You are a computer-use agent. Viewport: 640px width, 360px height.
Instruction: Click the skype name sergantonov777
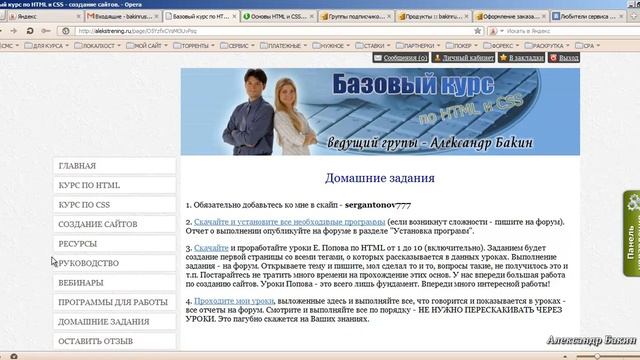[378, 205]
